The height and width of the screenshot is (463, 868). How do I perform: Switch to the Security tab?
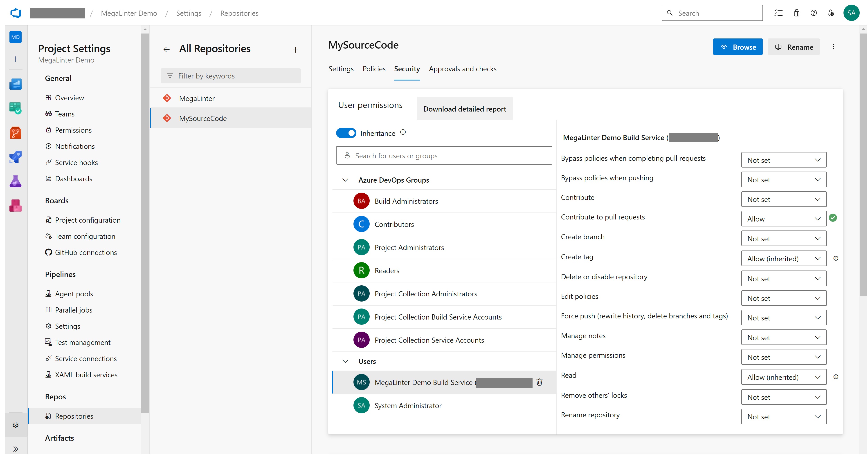coord(407,69)
